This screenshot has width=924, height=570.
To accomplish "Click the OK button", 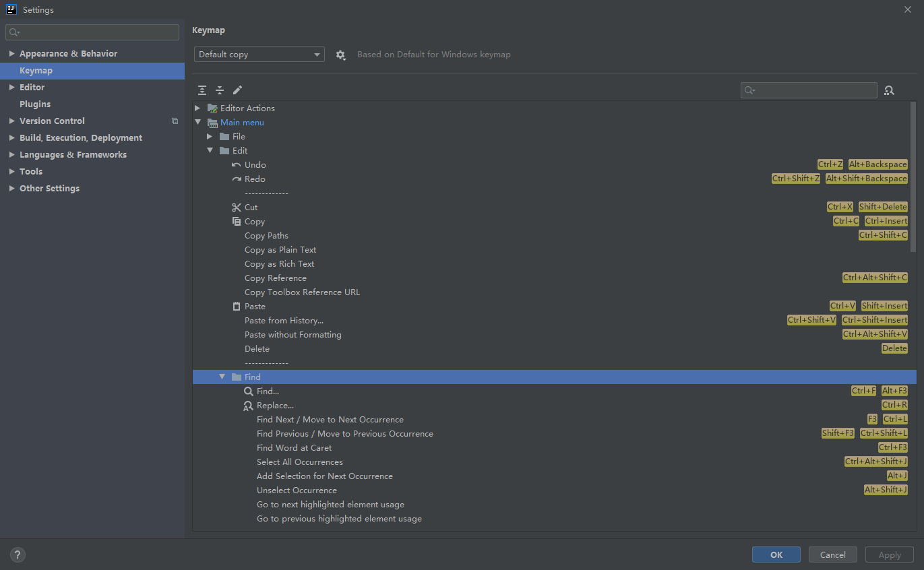I will pyautogui.click(x=776, y=555).
